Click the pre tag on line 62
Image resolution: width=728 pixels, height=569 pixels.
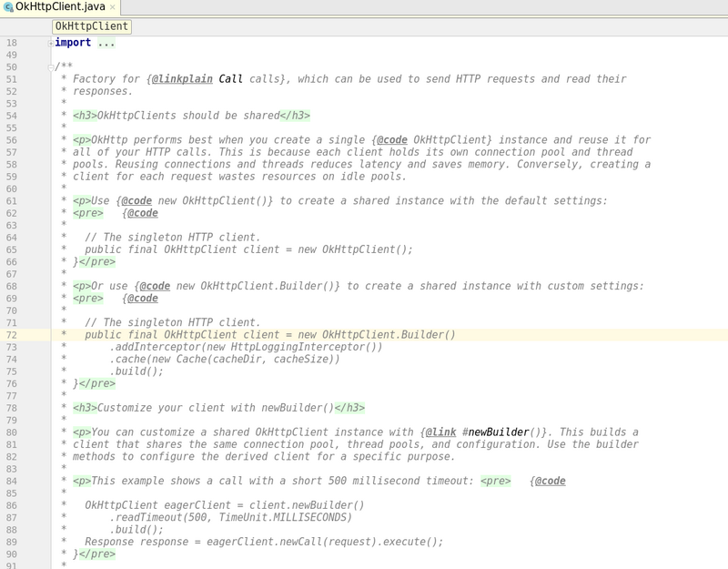pyautogui.click(x=88, y=213)
